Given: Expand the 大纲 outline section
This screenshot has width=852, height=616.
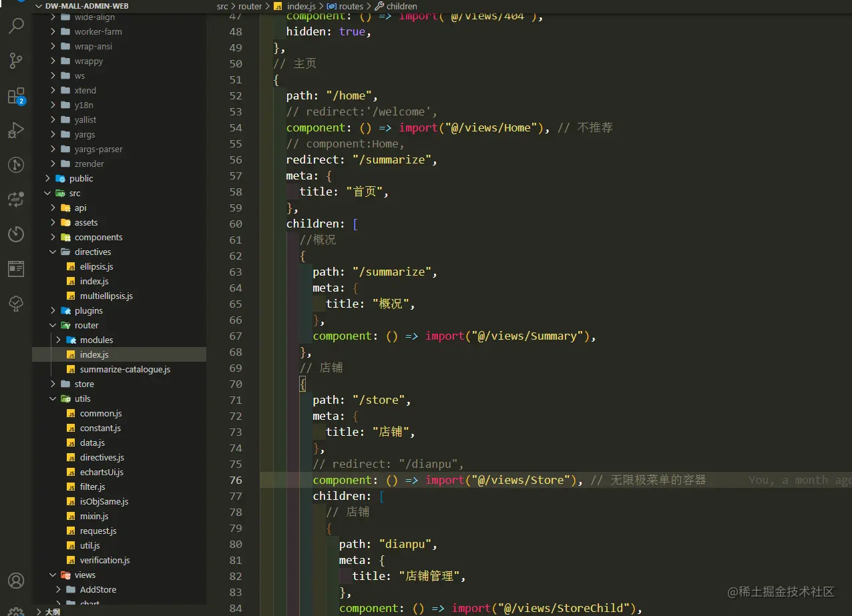Looking at the screenshot, I should (39, 611).
